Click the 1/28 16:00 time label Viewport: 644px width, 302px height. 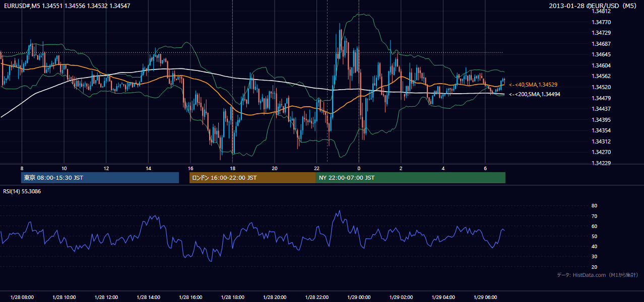click(x=190, y=297)
